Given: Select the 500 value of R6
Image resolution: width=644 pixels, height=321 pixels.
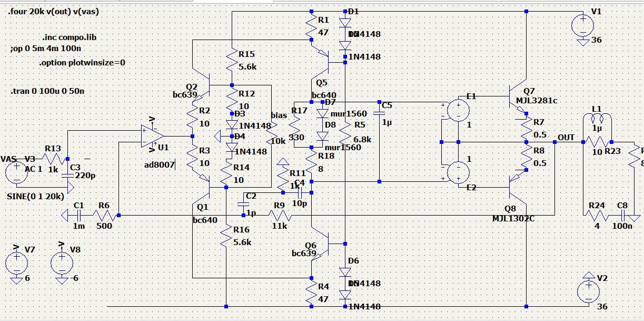Looking at the screenshot, I should click(103, 226).
